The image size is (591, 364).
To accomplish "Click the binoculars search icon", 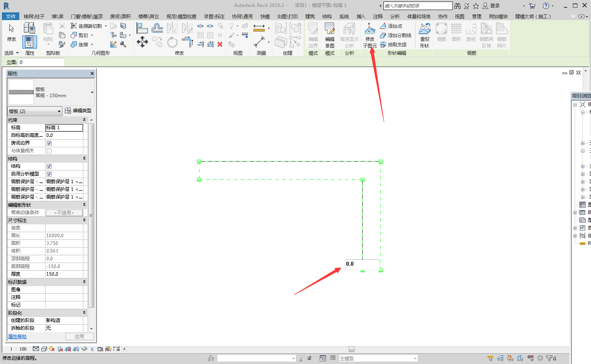I will coord(458,6).
